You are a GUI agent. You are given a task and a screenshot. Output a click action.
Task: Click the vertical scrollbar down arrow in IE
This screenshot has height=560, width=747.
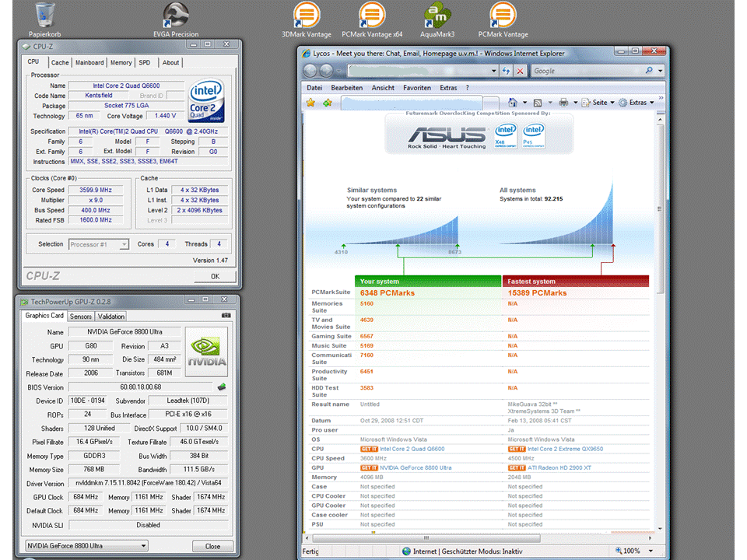click(660, 529)
